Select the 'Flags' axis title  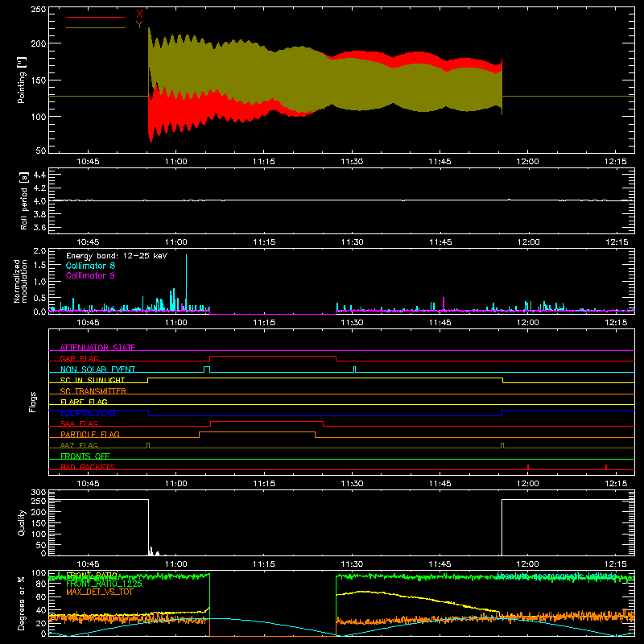[32, 402]
